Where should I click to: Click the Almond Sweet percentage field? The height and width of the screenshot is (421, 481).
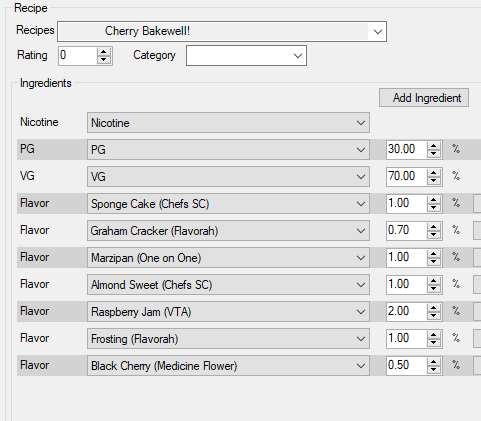(406, 284)
